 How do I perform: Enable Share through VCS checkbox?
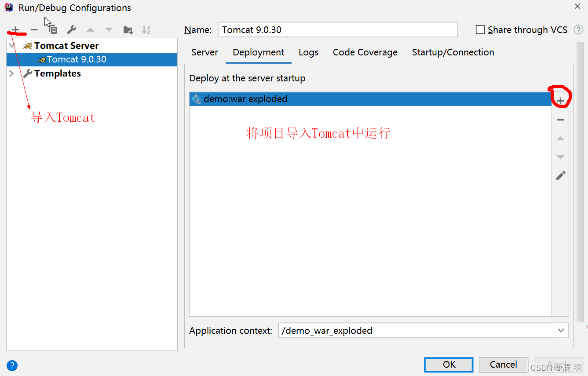click(x=480, y=30)
